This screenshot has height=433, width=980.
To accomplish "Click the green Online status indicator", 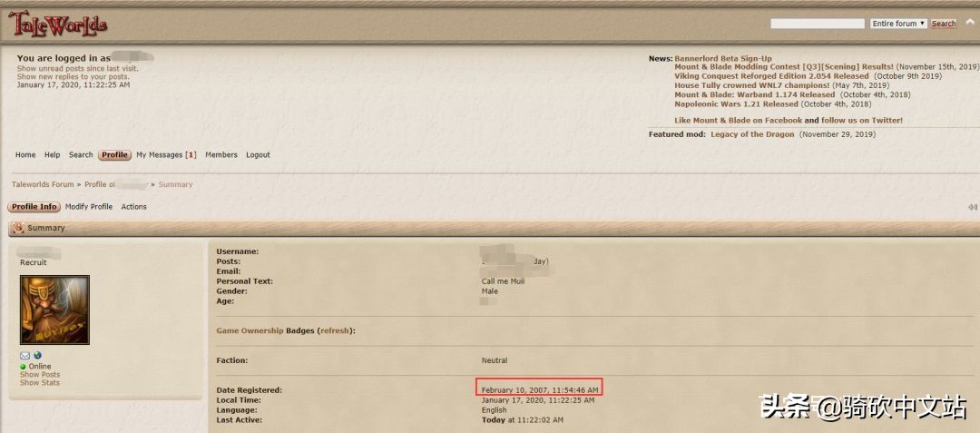I will tap(23, 367).
